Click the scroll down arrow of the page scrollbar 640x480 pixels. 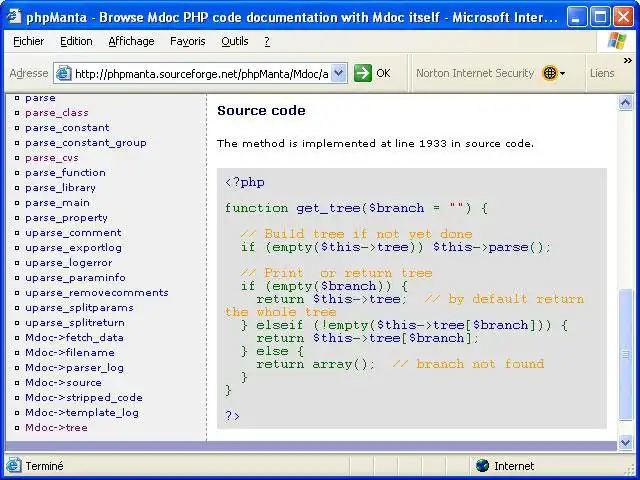coord(625,442)
